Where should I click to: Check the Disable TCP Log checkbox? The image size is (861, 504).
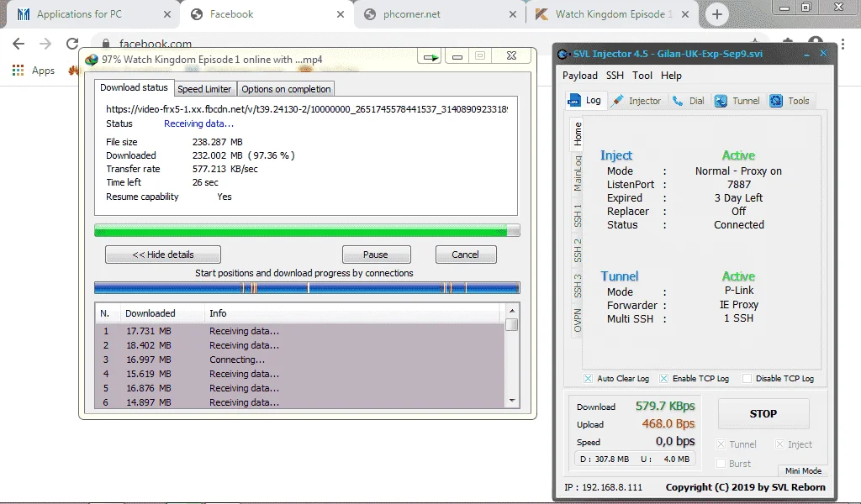[747, 378]
